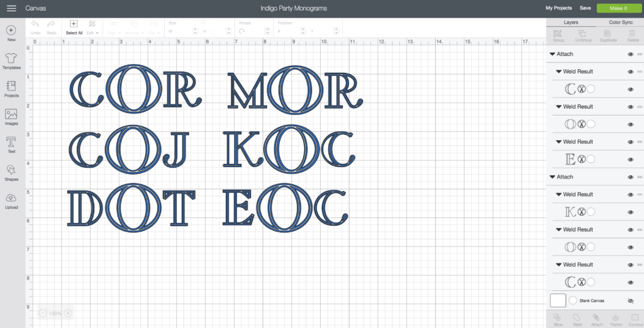Click the Save link
The width and height of the screenshot is (644, 328).
(x=586, y=8)
